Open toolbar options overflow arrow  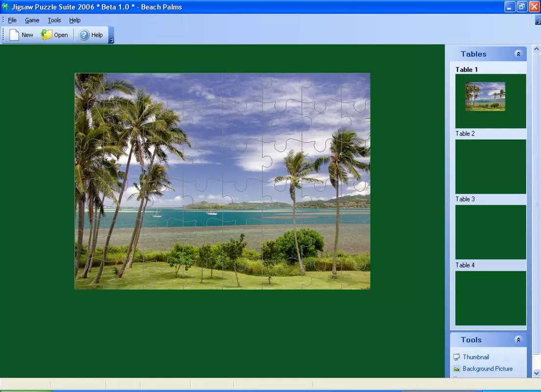[111, 35]
